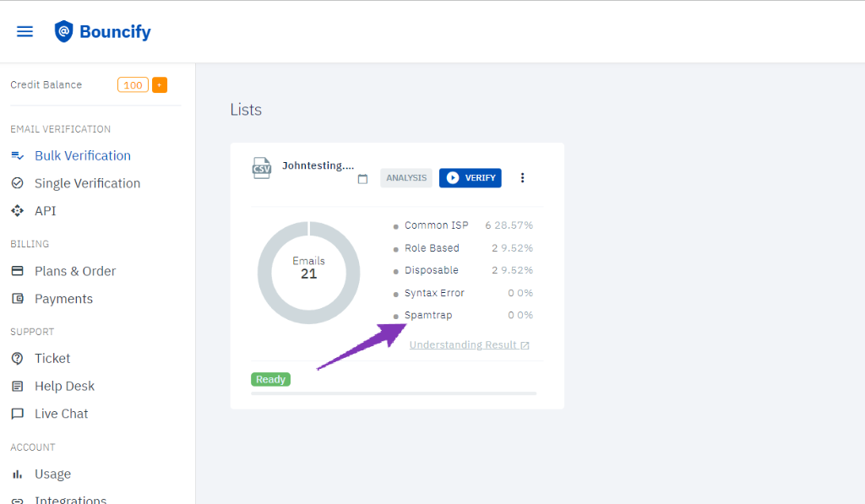Click the Bouncify shield logo
865x504 pixels.
63,31
